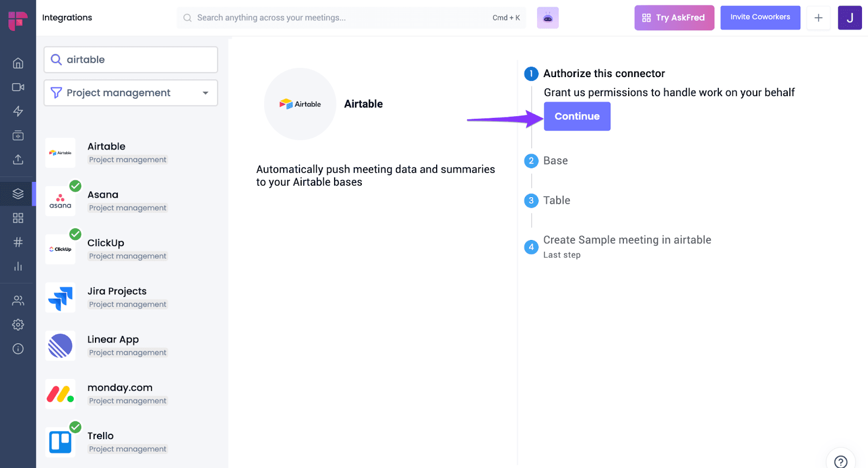Open the J user avatar menu
This screenshot has width=868, height=468.
point(850,18)
